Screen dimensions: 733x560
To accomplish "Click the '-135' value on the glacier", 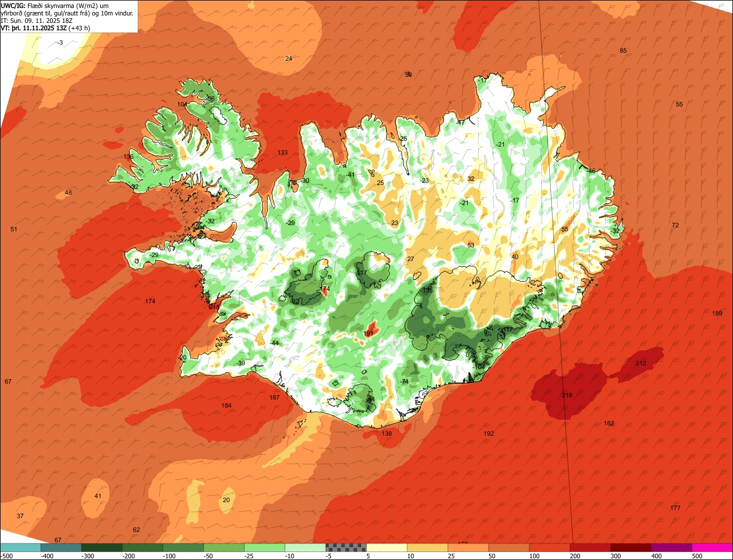I will coord(426,290).
